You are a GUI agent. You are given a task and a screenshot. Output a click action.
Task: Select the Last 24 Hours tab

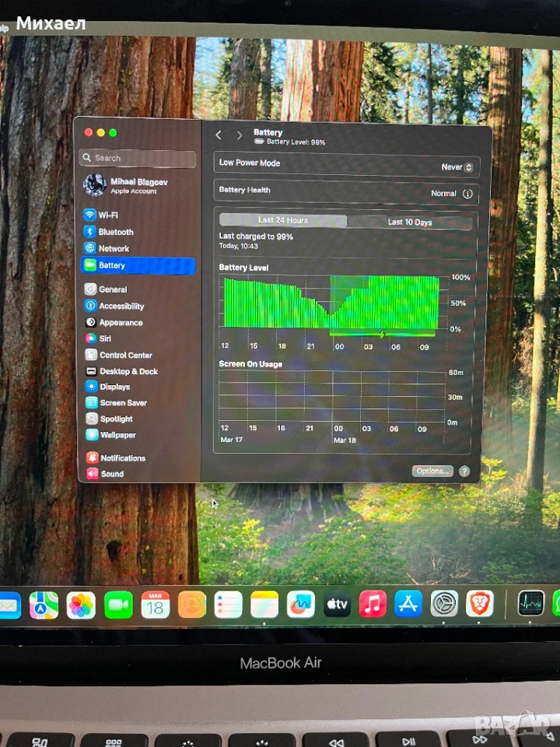coord(283,221)
